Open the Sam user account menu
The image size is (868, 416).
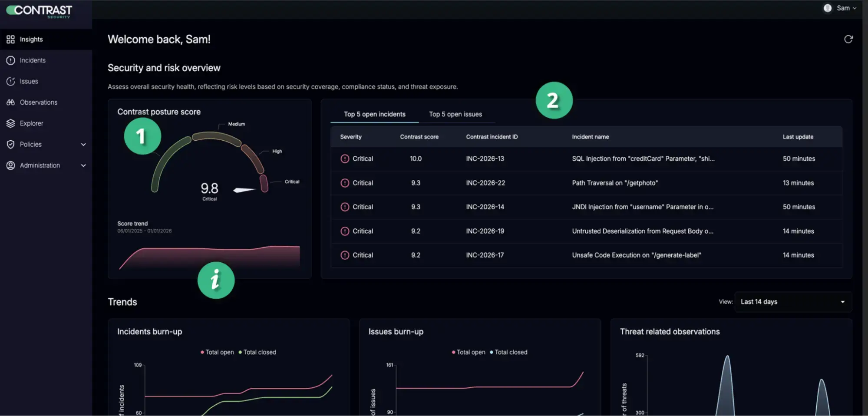[840, 8]
